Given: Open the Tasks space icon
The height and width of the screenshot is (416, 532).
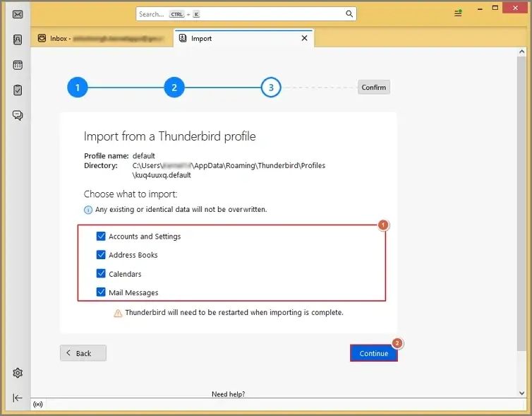Looking at the screenshot, I should point(18,90).
